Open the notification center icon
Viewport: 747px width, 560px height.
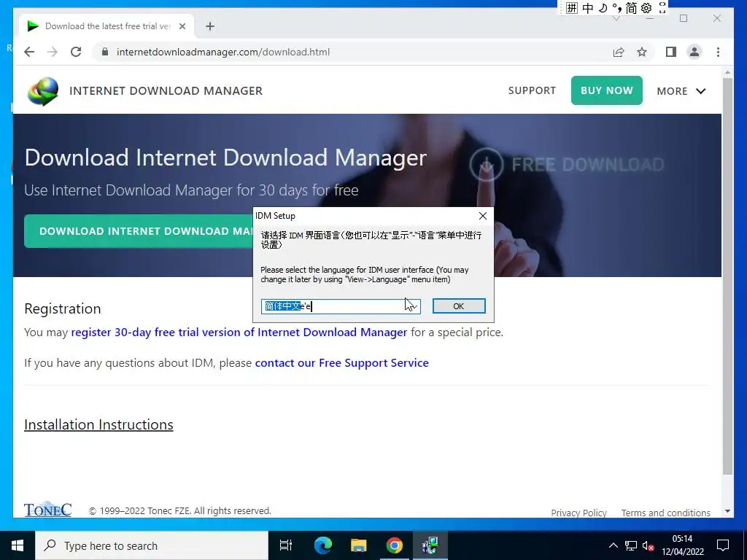(x=723, y=545)
